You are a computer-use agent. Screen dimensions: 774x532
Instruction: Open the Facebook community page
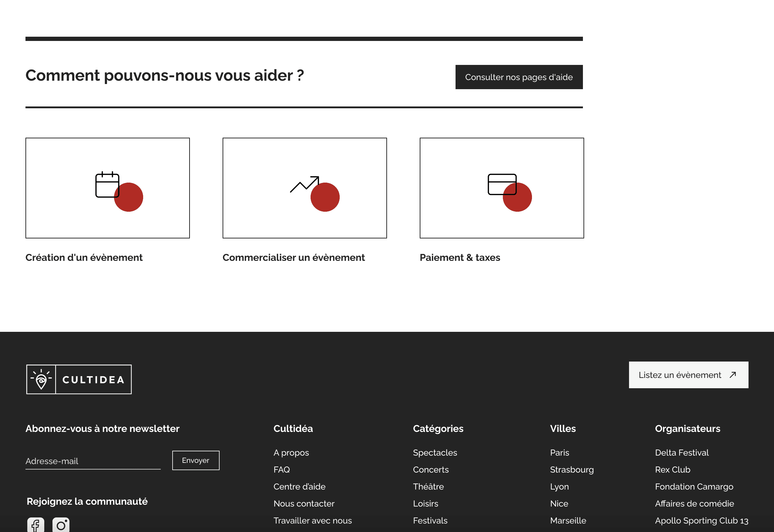36,525
